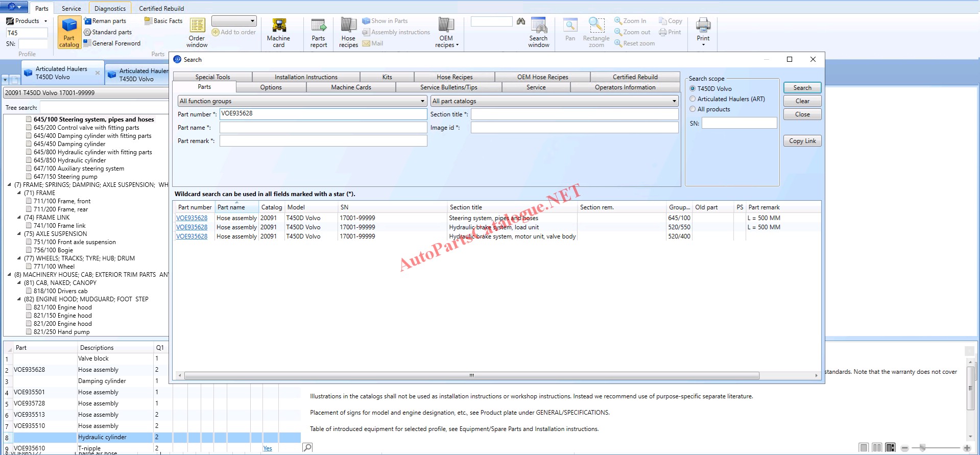Click the Part name input field

323,128
